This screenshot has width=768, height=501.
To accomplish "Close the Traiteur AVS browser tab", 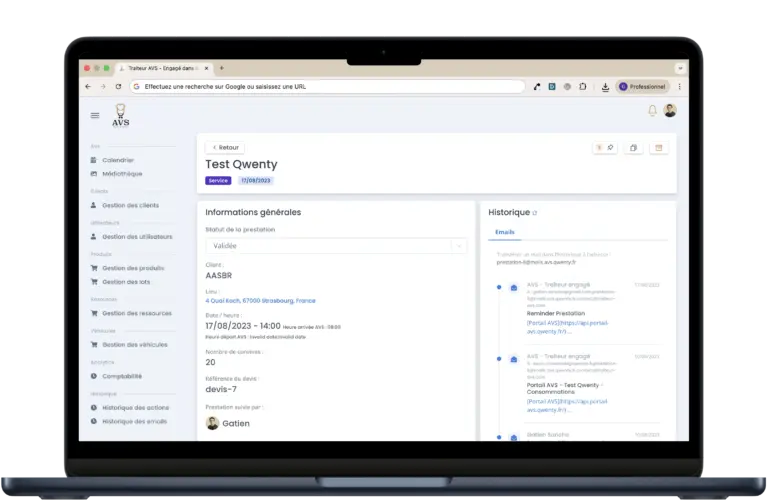I will point(207,68).
